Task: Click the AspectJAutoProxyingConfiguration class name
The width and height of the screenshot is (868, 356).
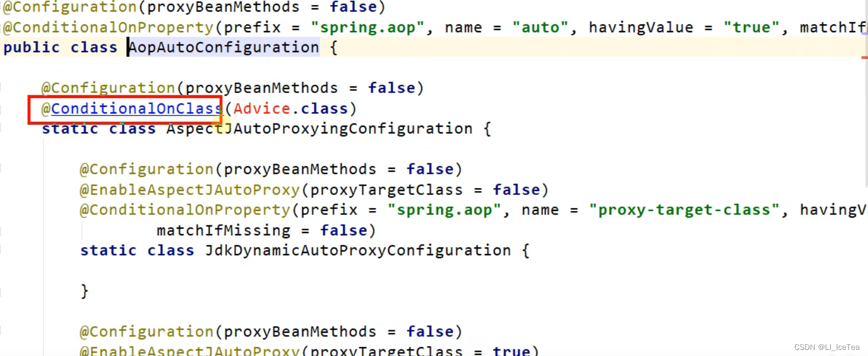Action: (319, 129)
